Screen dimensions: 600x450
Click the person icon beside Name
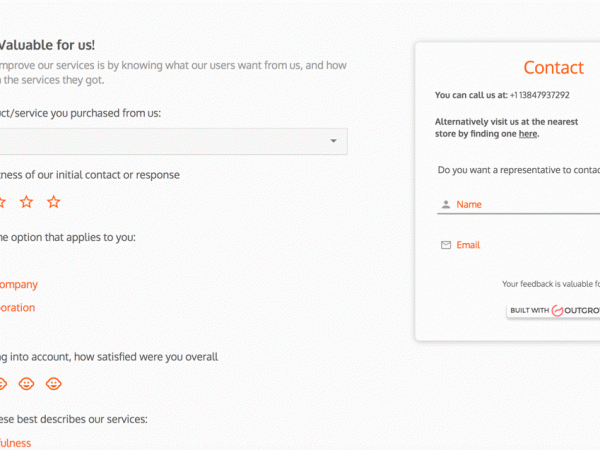445,205
